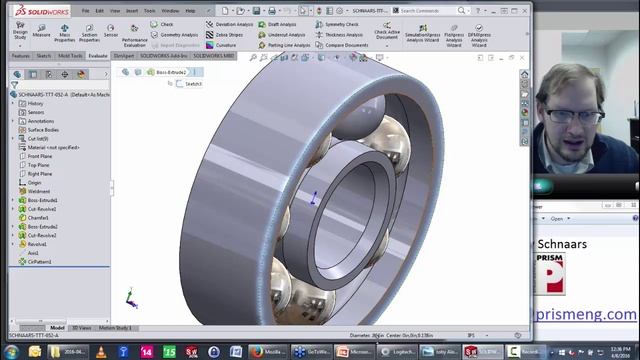Open the View menu
The width and height of the screenshot is (640, 360).
115,11
